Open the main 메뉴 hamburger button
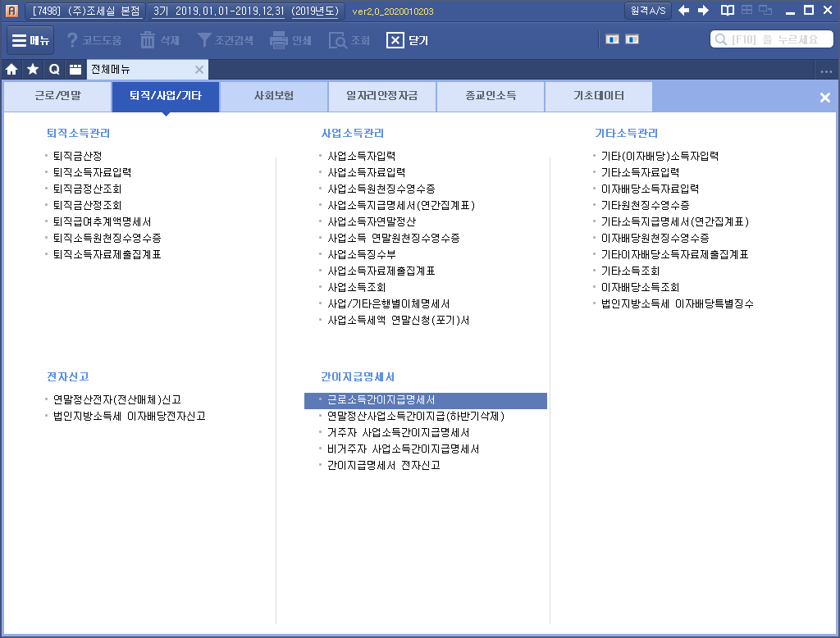Image resolution: width=840 pixels, height=638 pixels. 31,40
